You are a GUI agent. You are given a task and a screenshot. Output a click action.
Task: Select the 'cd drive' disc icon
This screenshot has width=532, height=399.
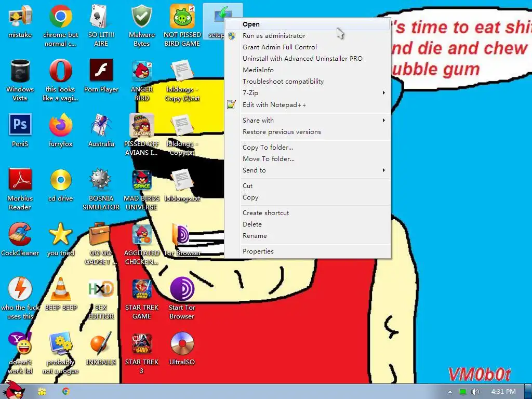(60, 185)
